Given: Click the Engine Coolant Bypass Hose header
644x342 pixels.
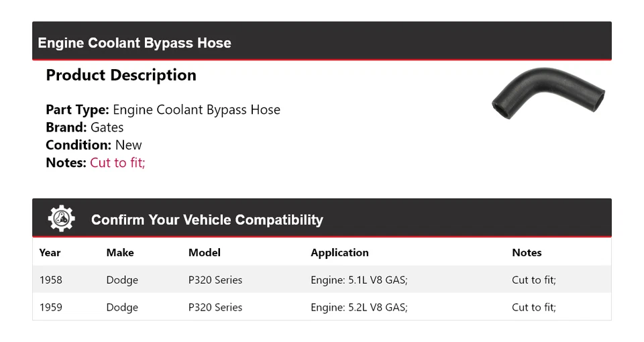Looking at the screenshot, I should coord(134,43).
